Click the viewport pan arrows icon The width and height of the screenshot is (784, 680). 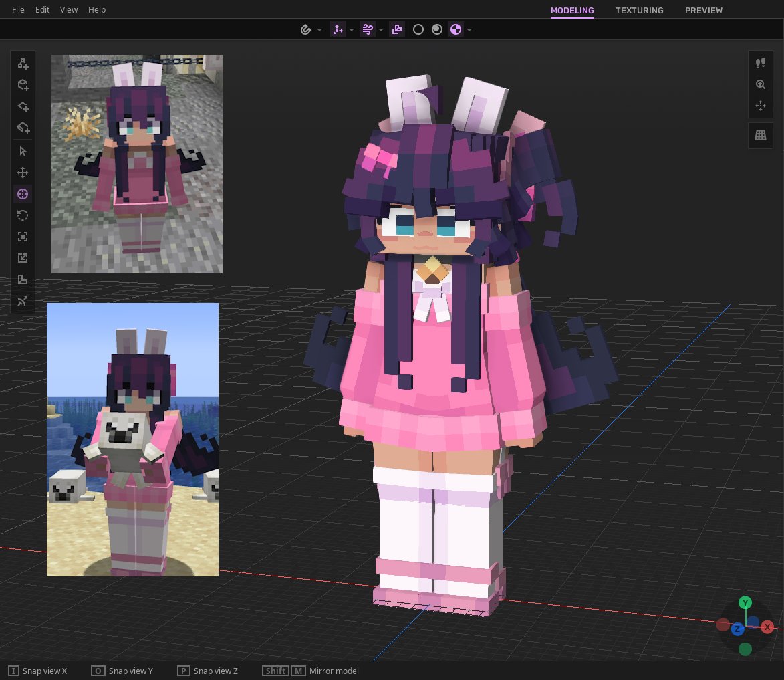point(760,106)
